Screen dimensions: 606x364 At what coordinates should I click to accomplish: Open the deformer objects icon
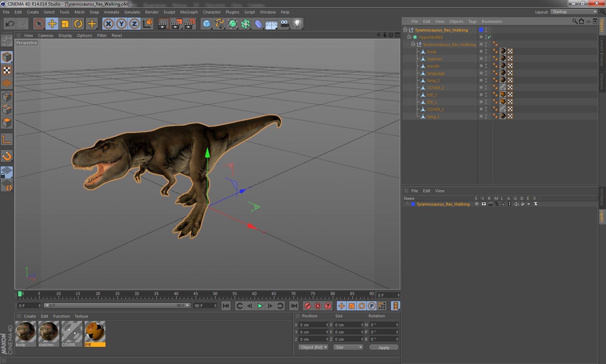coord(258,24)
